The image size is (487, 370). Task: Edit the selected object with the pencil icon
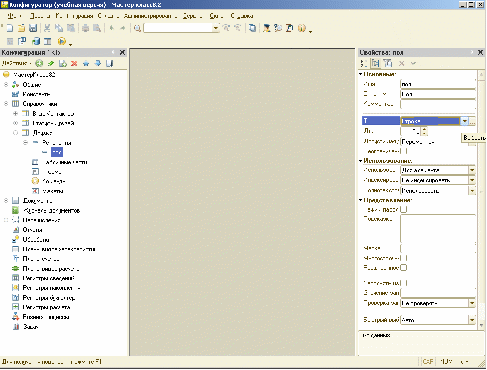(51, 63)
